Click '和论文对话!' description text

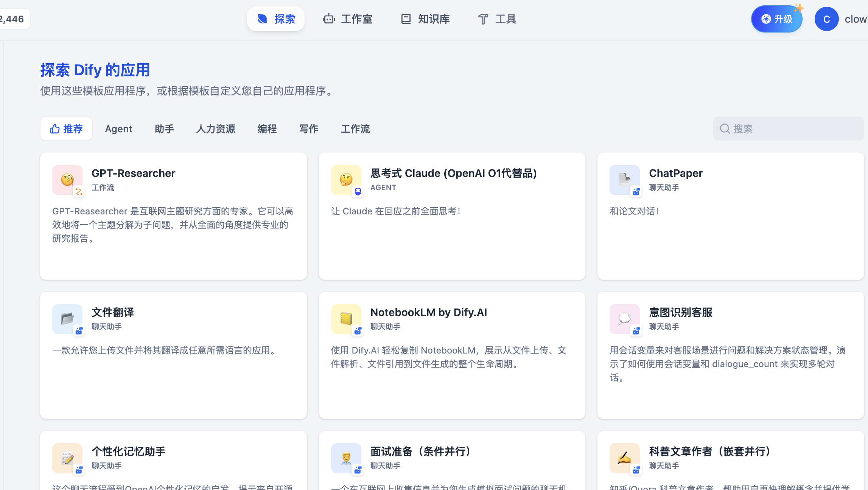[x=634, y=211]
